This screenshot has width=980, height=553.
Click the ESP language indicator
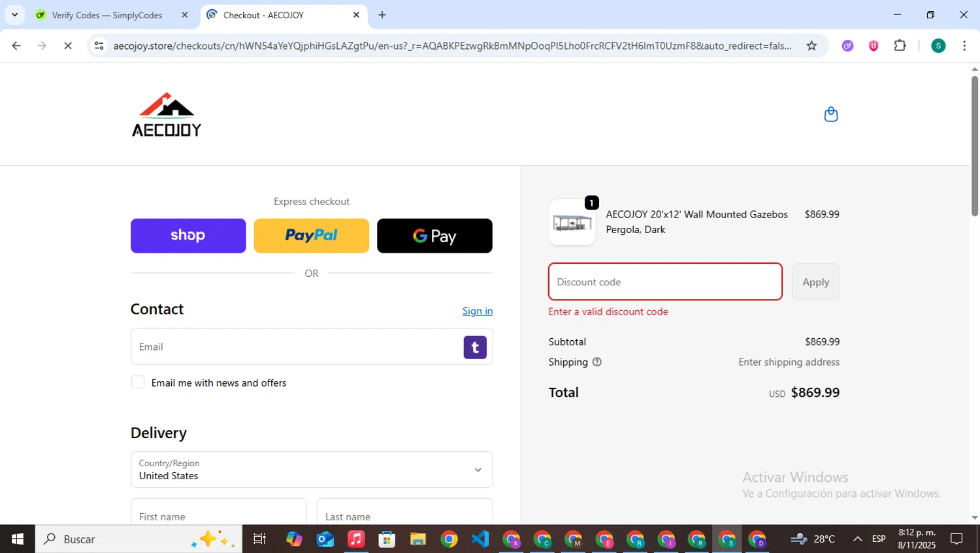pyautogui.click(x=879, y=539)
